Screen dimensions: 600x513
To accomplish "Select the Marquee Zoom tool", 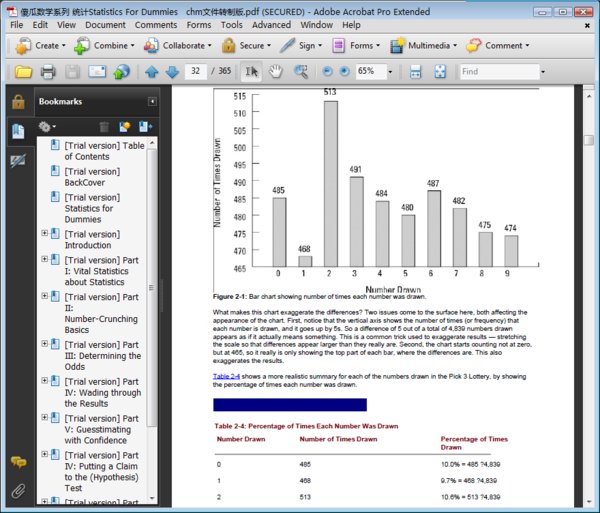I will (301, 72).
